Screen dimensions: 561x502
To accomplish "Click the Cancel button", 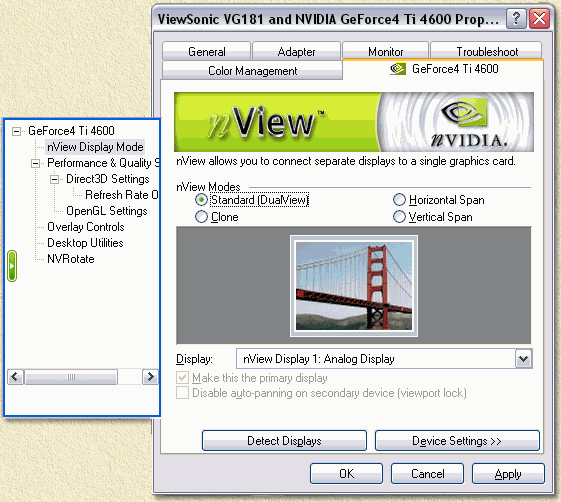I will (x=427, y=473).
